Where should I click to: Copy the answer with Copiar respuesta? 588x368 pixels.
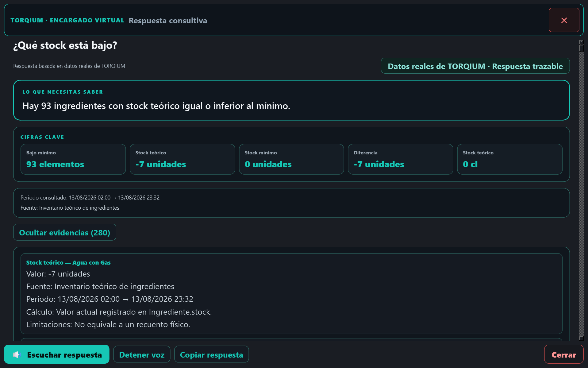211,354
